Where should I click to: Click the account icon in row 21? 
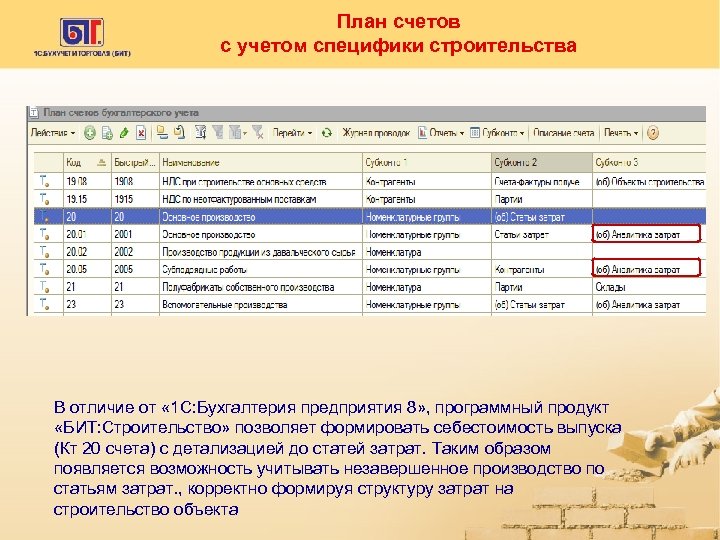point(45,287)
